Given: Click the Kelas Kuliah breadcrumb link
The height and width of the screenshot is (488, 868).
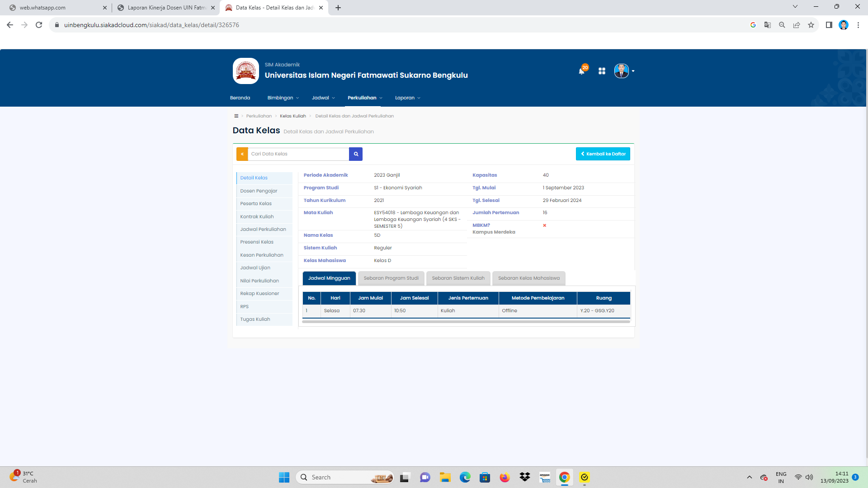Looking at the screenshot, I should [292, 116].
